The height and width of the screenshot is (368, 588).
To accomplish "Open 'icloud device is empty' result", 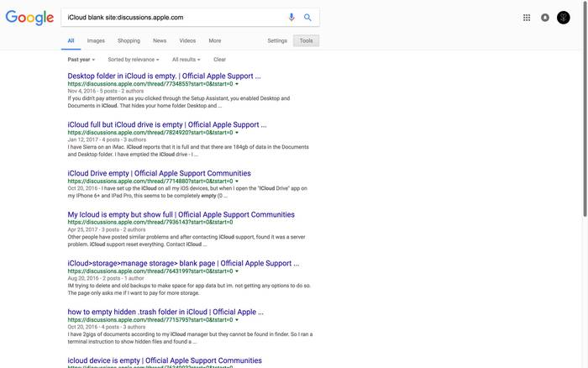I will (x=165, y=360).
